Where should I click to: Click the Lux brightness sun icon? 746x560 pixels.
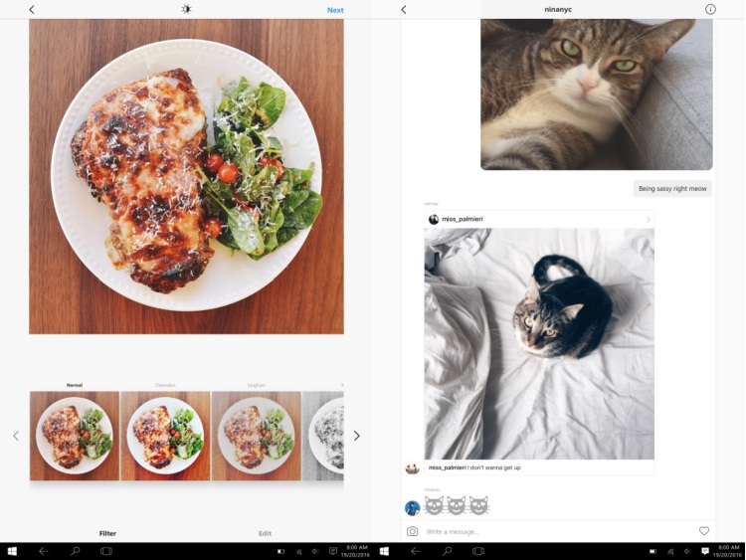(187, 10)
